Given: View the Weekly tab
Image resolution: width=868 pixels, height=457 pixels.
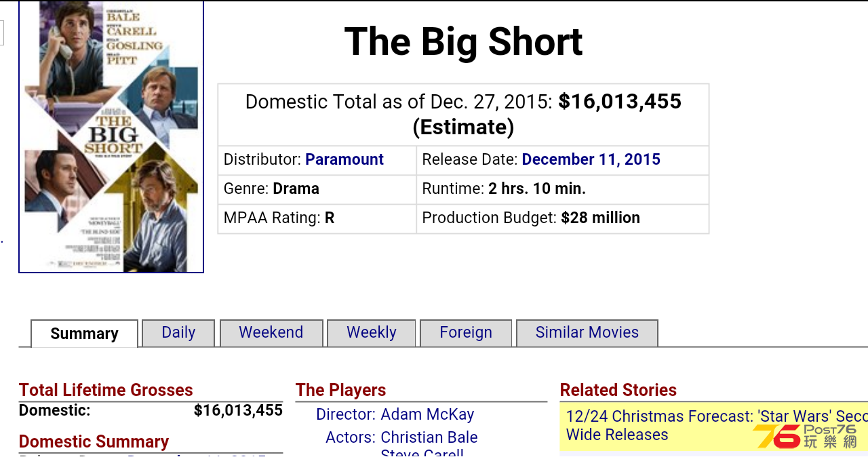Looking at the screenshot, I should 372,333.
